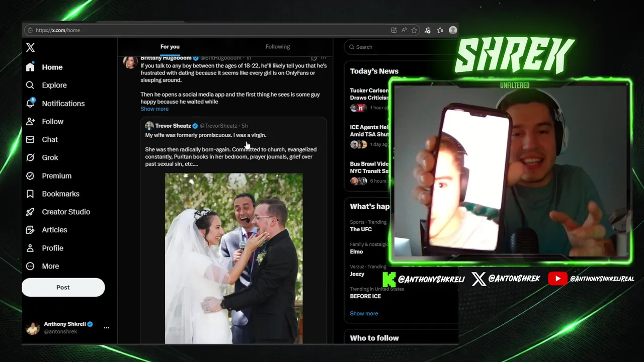Viewport: 644px width, 362px height.
Task: Click the Post button
Action: coord(63,287)
